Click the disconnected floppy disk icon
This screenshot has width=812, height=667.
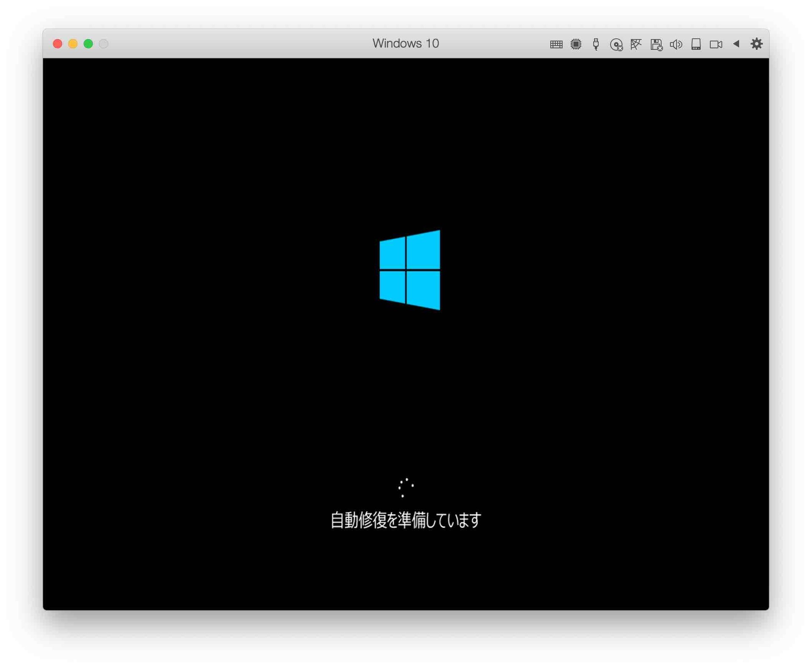click(656, 44)
